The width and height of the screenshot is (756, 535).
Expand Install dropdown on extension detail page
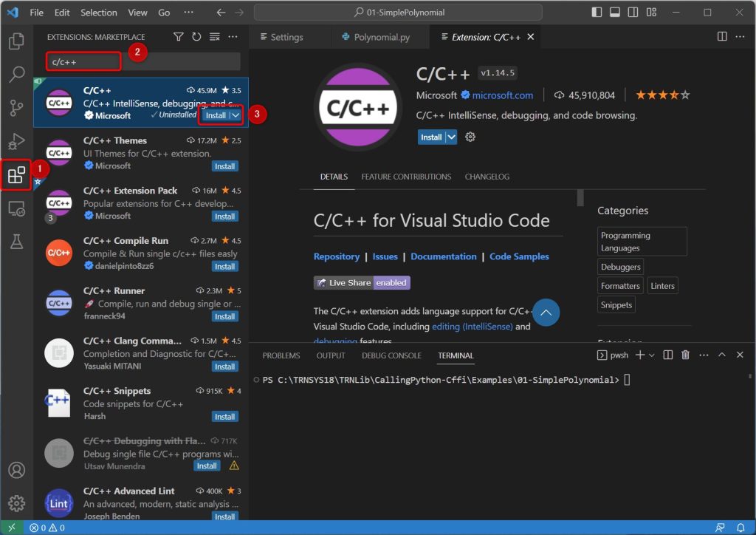click(451, 137)
